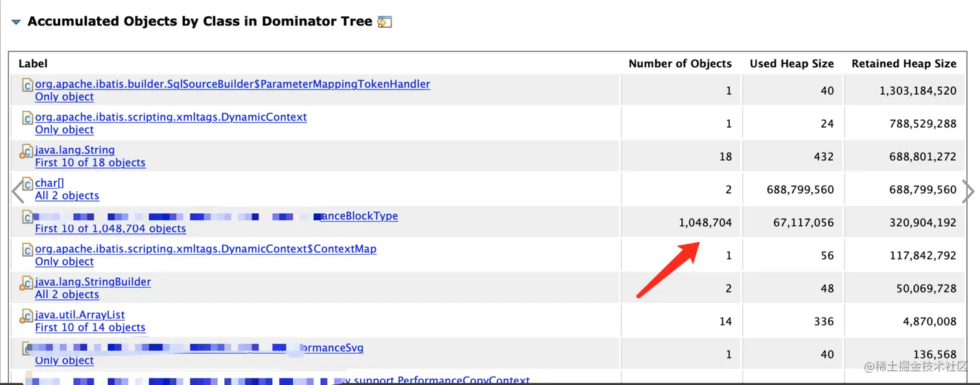Click the icon beside the Dominator Tree heading

click(x=384, y=22)
